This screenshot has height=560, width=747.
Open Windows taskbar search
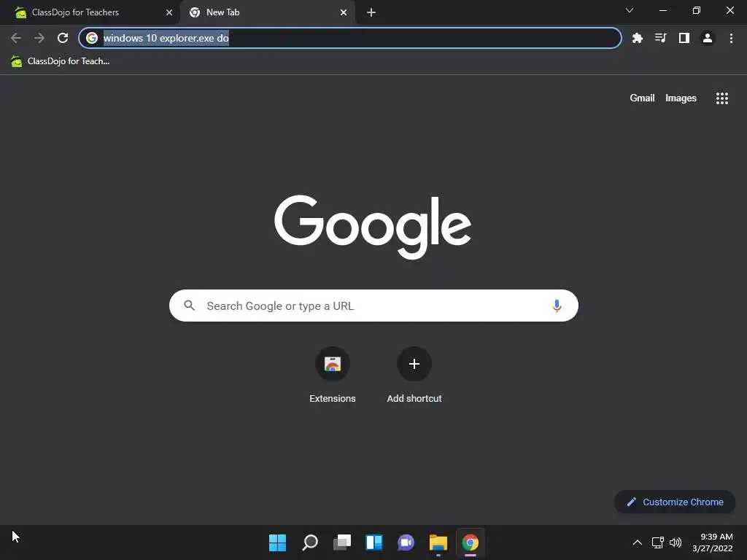[x=309, y=542]
